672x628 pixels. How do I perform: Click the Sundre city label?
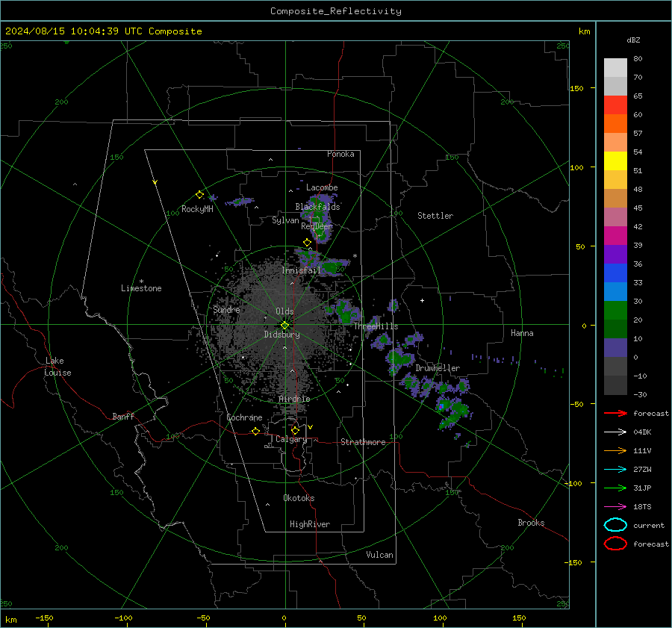click(x=226, y=309)
